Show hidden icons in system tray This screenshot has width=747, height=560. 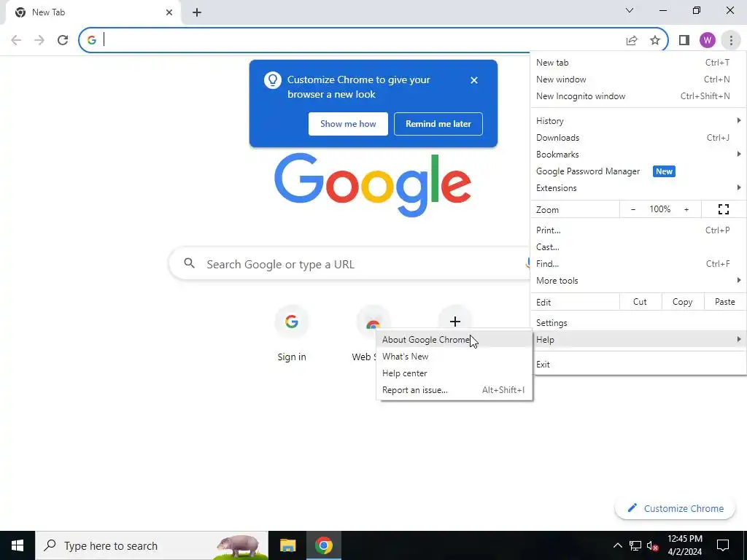tap(617, 545)
